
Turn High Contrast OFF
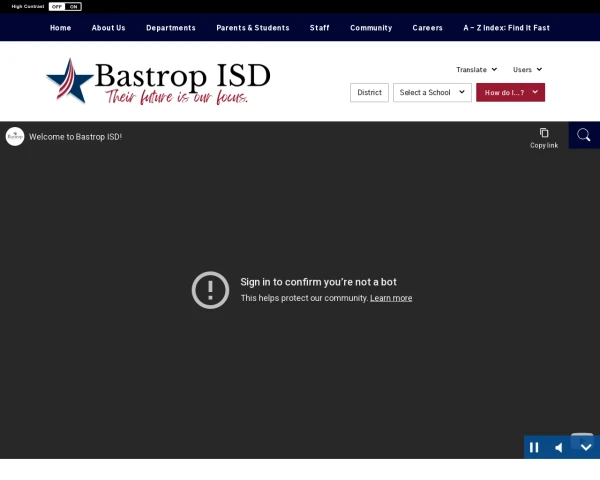click(x=57, y=7)
